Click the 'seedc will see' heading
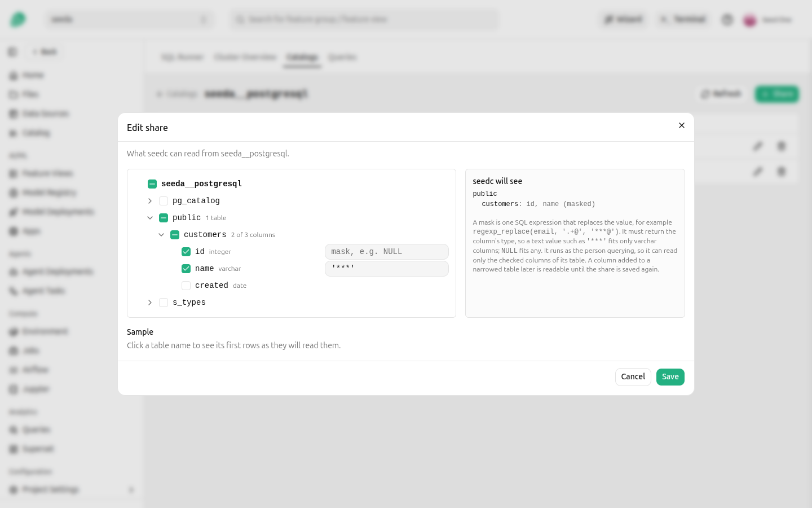Screen dimensions: 812x508 pos(497,181)
